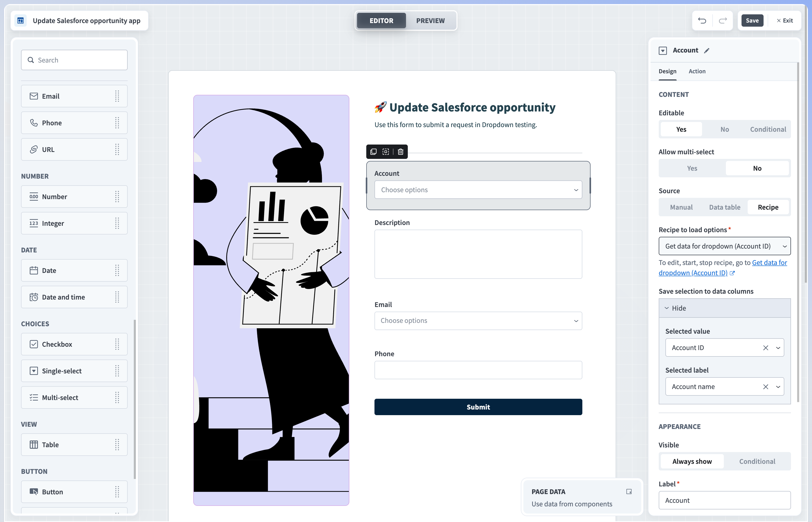Set Editable to Conditional
The image size is (812, 522).
pos(768,129)
